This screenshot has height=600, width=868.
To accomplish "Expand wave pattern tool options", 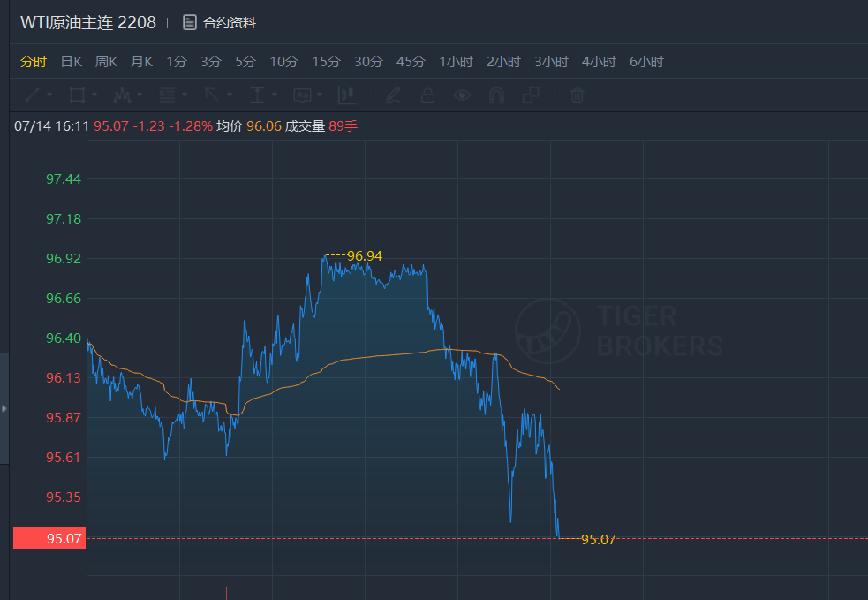I will pyautogui.click(x=140, y=95).
